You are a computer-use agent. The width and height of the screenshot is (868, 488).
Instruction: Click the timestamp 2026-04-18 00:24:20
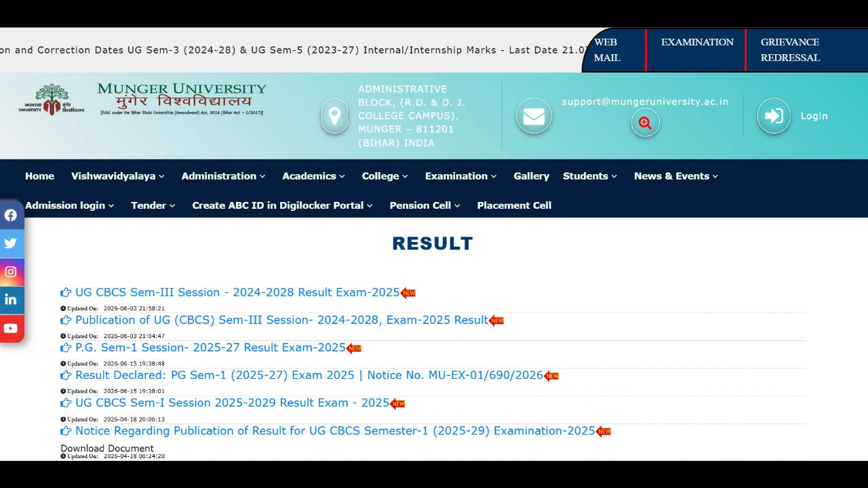coord(134,456)
